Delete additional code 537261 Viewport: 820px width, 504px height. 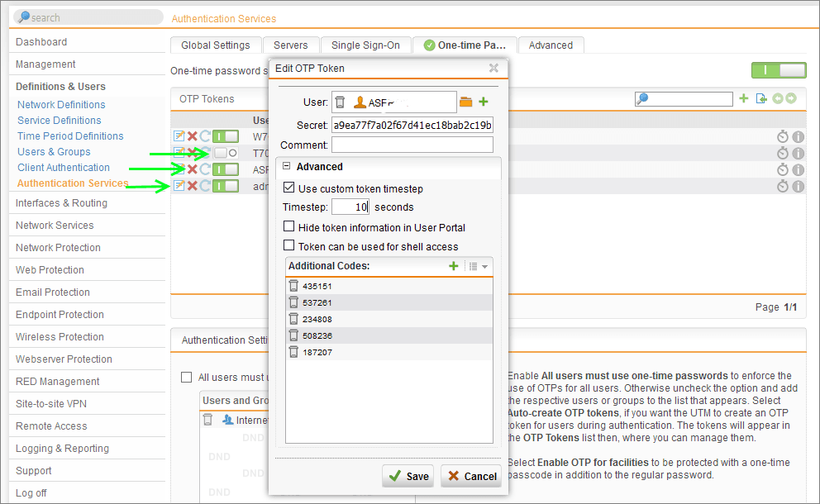[294, 302]
